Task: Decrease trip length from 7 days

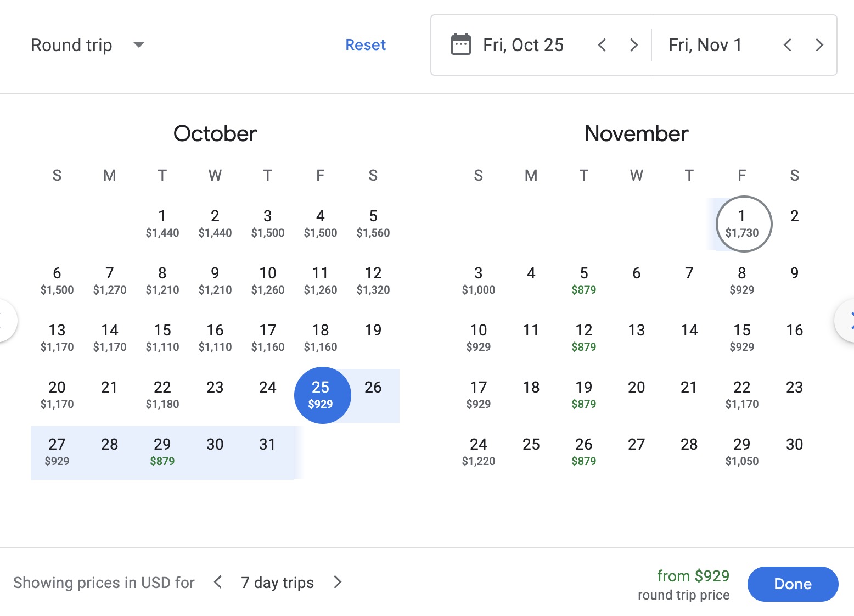Action: click(218, 582)
